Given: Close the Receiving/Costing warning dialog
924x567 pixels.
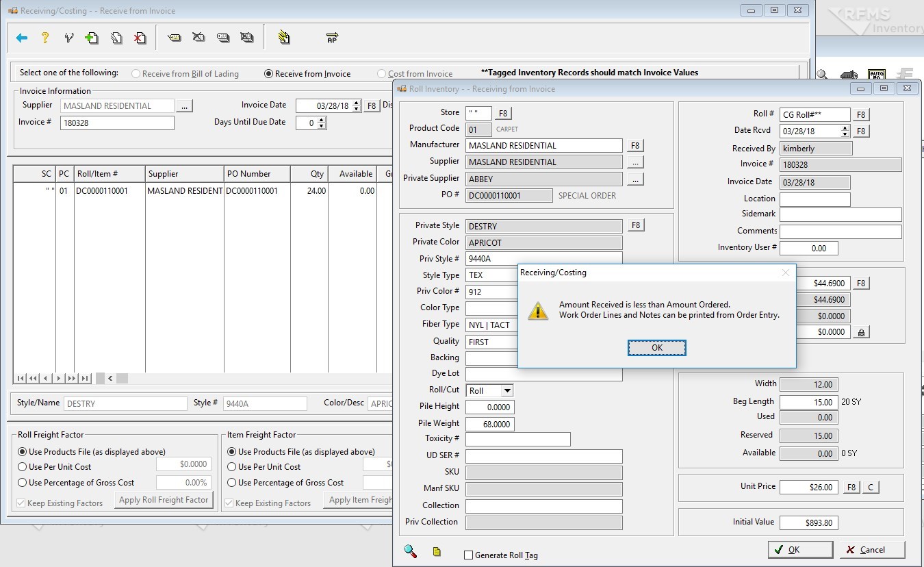Looking at the screenshot, I should point(786,273).
